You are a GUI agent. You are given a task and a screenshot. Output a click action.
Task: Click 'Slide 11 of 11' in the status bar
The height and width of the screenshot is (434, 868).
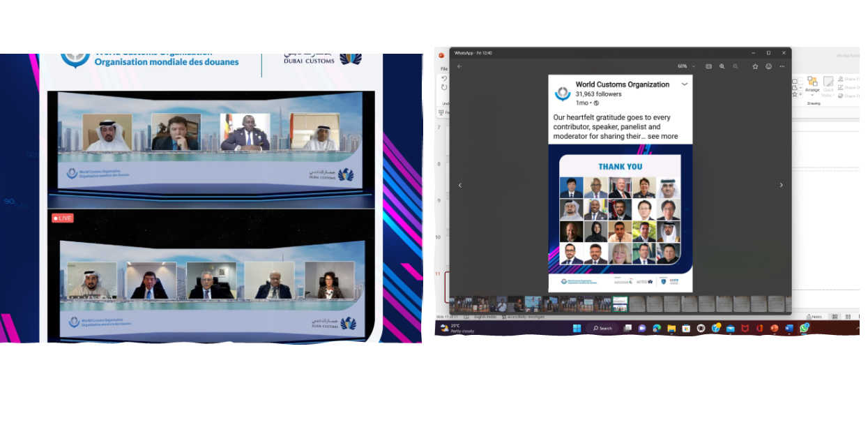(447, 317)
